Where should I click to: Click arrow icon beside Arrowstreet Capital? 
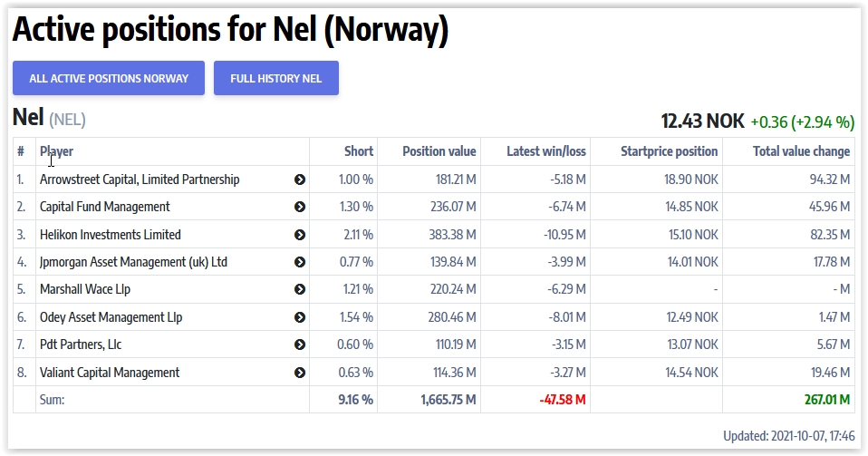tap(300, 179)
